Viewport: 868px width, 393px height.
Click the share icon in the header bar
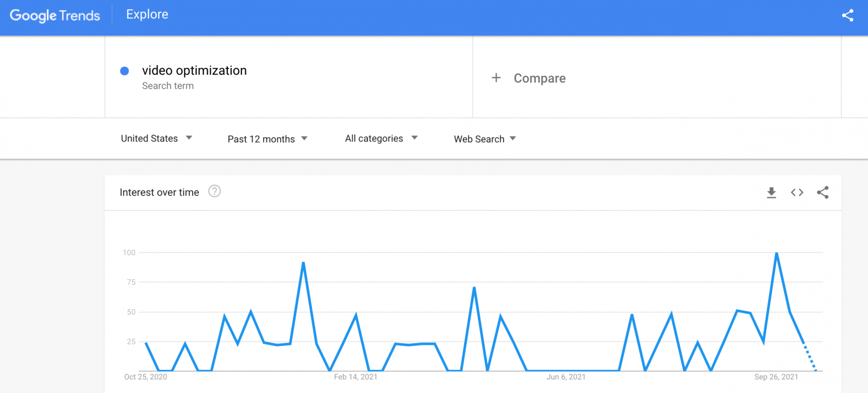pyautogui.click(x=847, y=15)
